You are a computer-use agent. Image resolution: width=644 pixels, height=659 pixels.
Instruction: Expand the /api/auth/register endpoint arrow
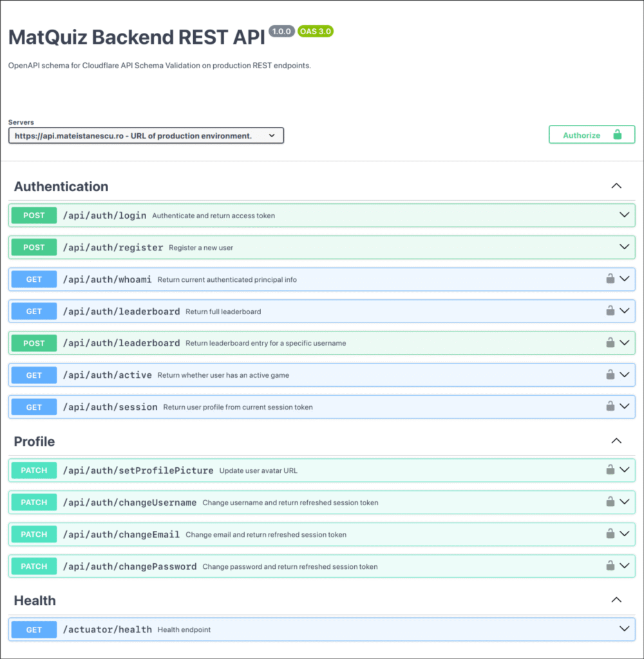click(x=624, y=246)
